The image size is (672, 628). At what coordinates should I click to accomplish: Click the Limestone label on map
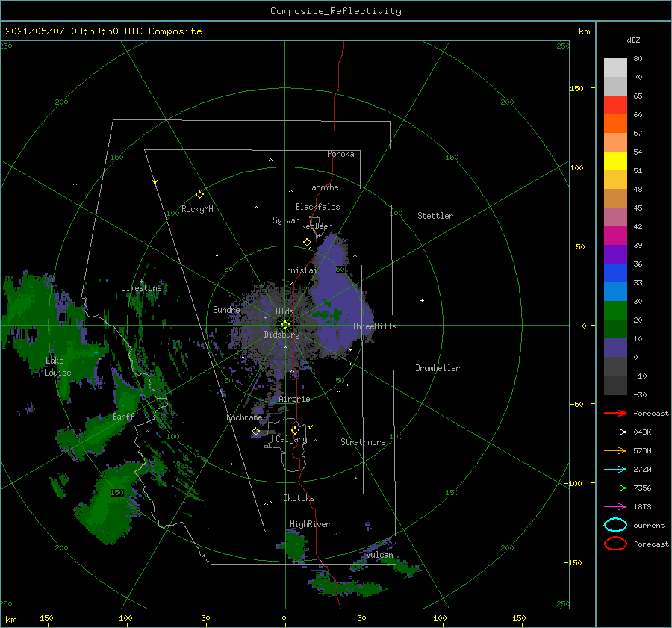coord(141,288)
